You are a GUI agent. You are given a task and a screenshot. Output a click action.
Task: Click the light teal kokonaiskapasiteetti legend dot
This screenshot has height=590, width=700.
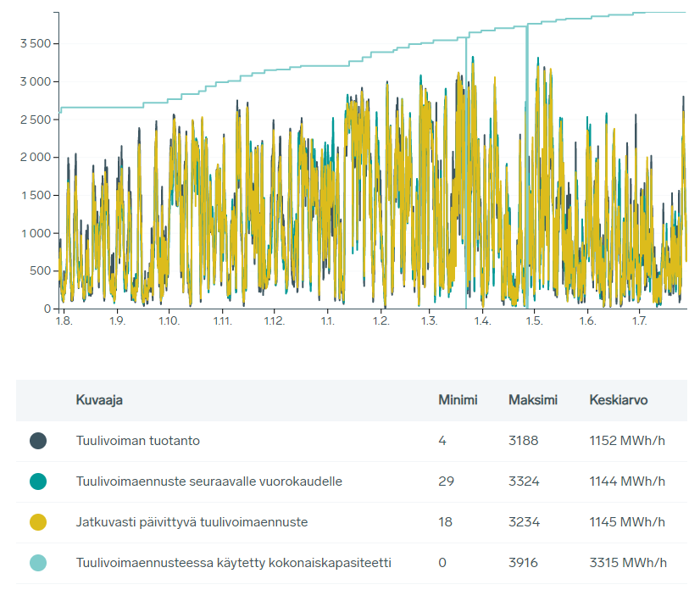(x=38, y=563)
